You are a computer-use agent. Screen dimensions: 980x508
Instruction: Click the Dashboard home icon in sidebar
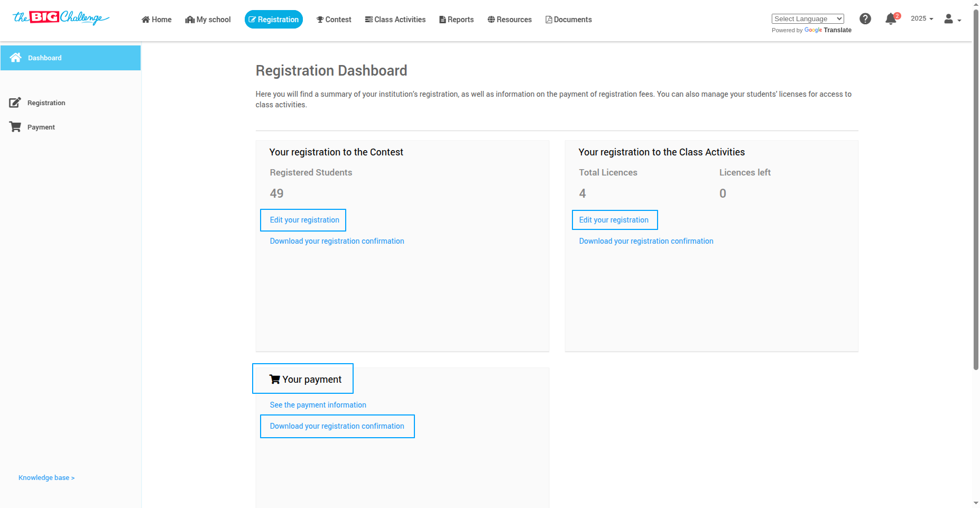(x=16, y=58)
